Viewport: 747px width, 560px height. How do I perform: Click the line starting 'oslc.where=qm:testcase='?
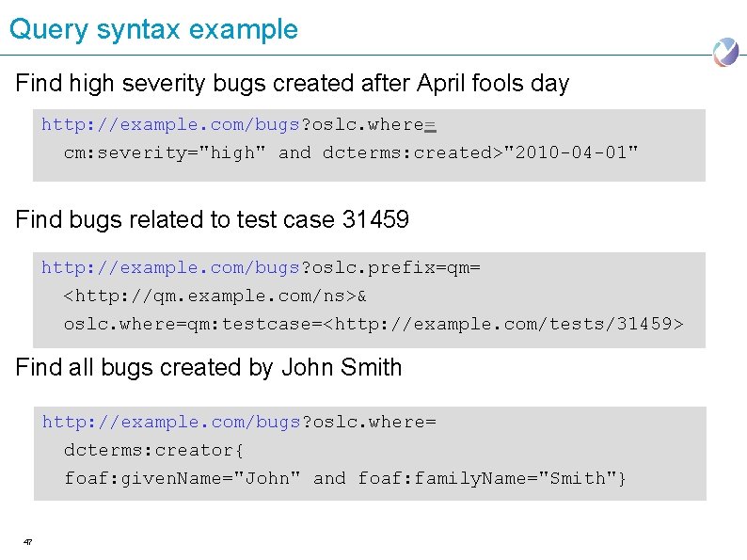tap(373, 324)
